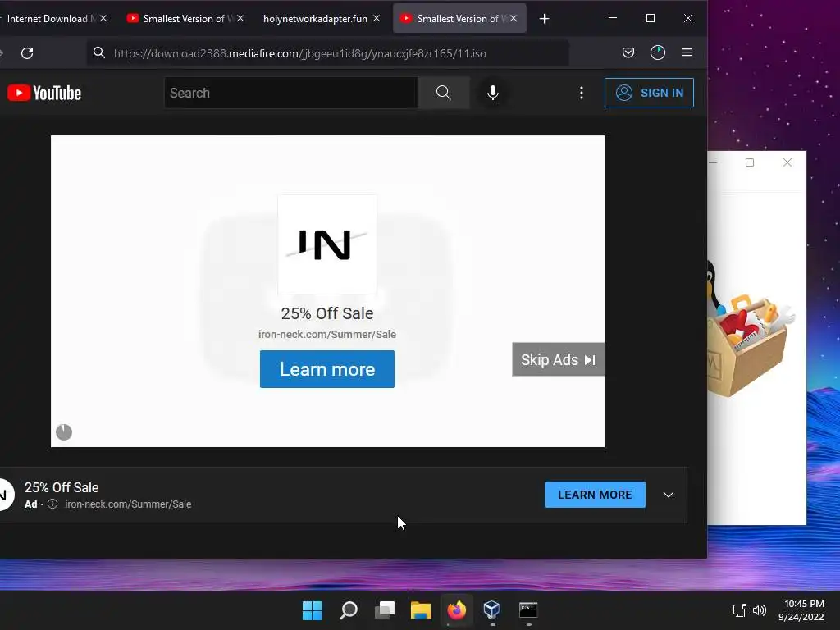Viewport: 840px width, 630px height.
Task: Start voice search with the microphone icon
Action: click(493, 93)
